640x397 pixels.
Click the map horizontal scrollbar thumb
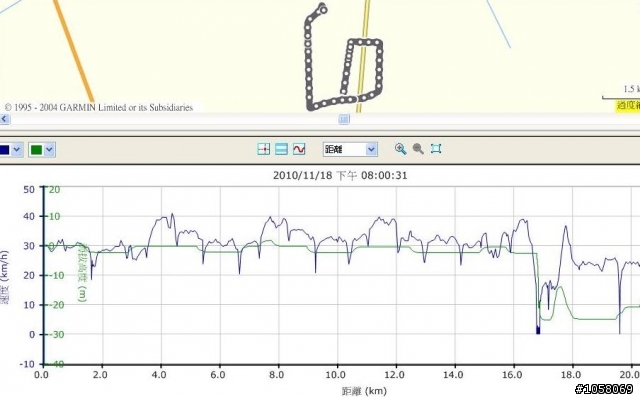click(344, 119)
